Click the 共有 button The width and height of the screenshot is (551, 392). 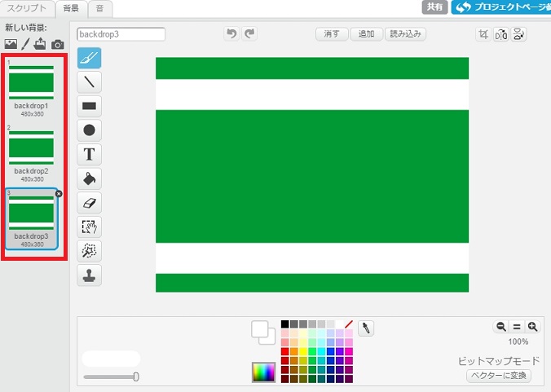434,7
